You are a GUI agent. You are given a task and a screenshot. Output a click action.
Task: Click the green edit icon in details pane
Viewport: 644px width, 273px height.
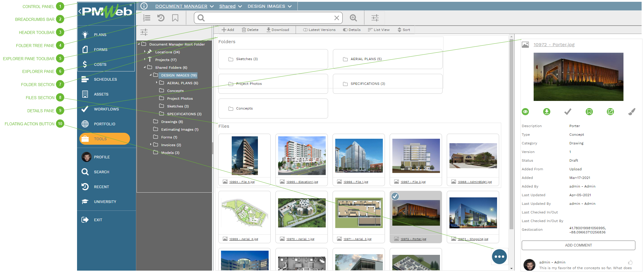coord(610,112)
